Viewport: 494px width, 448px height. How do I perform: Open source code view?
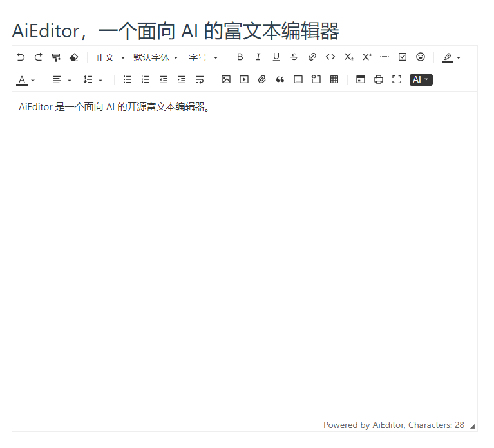coord(361,79)
